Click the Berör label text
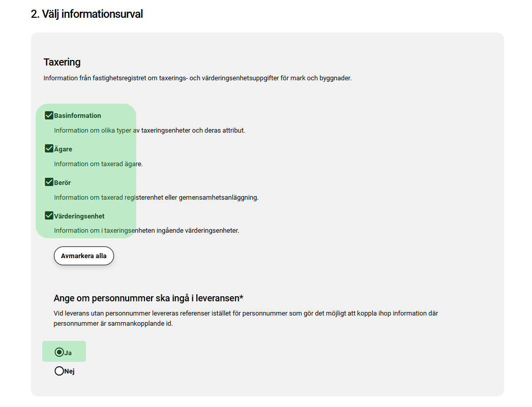Screen dimensions: 532x407 tap(63, 183)
